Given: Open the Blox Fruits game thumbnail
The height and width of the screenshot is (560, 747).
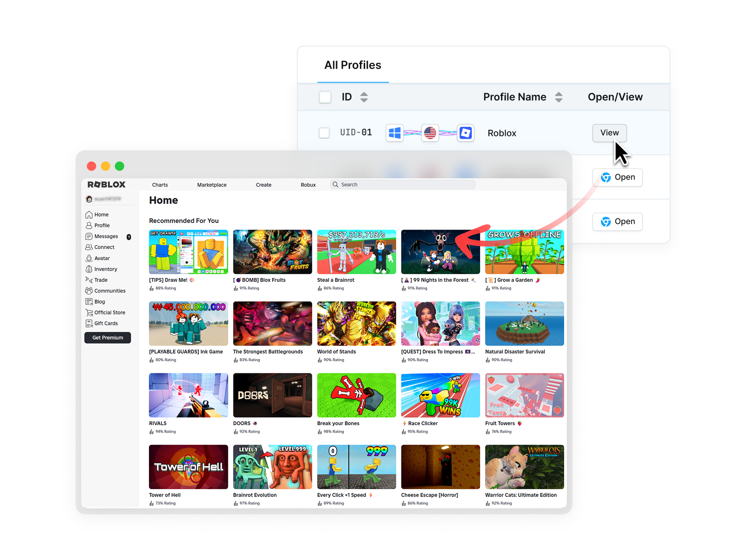Looking at the screenshot, I should pos(273,252).
